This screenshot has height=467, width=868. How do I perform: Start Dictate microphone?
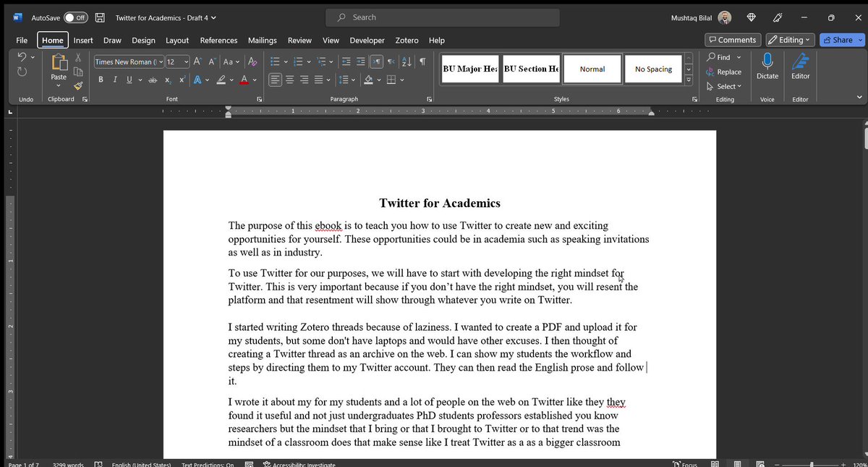click(x=767, y=66)
